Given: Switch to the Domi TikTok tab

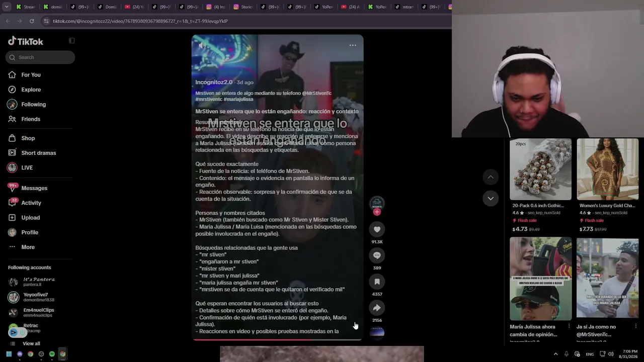Looking at the screenshot, I should click(x=107, y=7).
